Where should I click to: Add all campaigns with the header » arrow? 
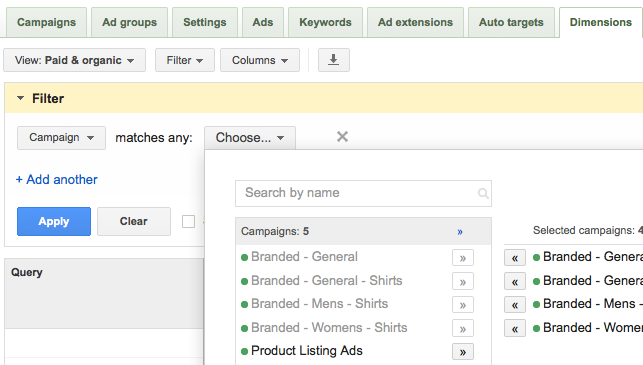click(460, 232)
